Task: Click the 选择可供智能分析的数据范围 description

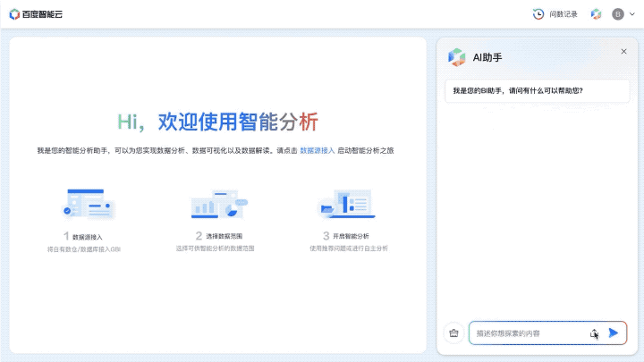Action: click(x=216, y=248)
